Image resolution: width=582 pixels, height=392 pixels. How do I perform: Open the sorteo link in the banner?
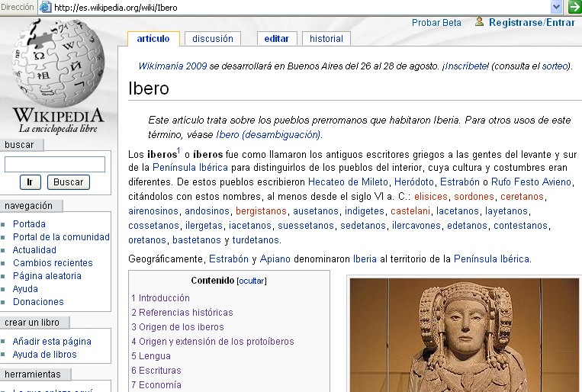(x=555, y=66)
